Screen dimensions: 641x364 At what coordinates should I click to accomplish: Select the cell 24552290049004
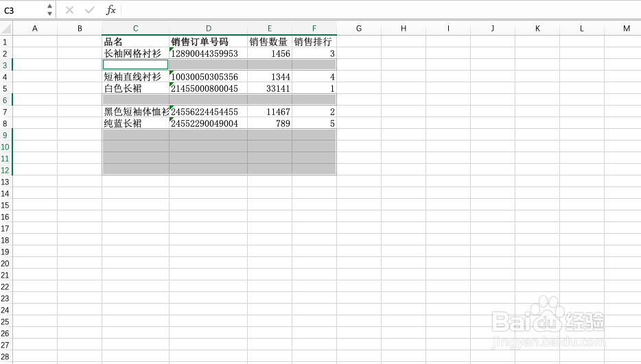click(x=209, y=123)
